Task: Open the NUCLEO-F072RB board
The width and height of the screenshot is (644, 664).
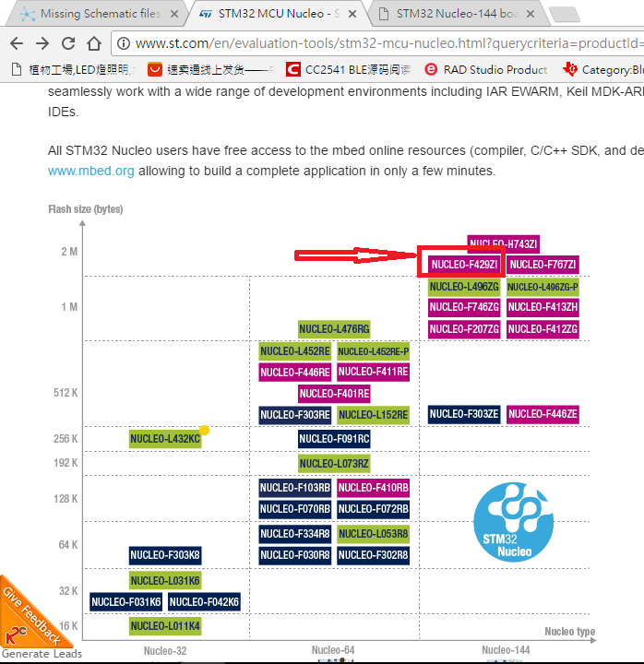Action: (374, 509)
